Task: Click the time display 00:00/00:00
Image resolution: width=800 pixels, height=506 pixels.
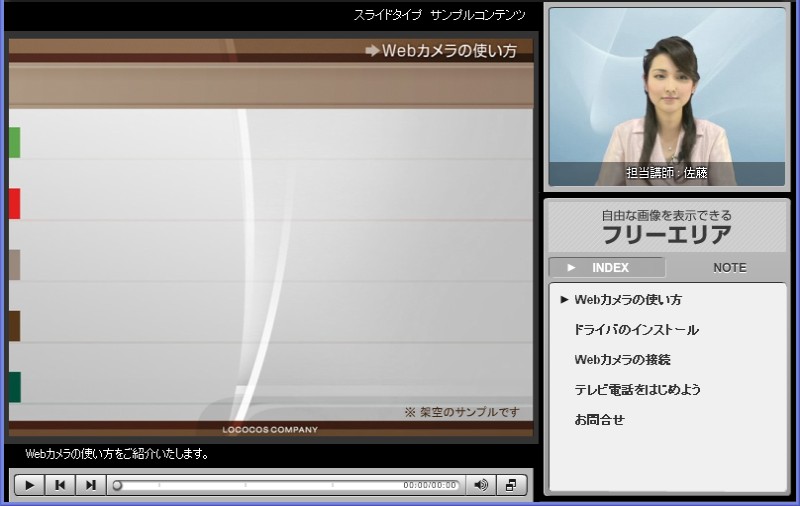Action: 430,485
